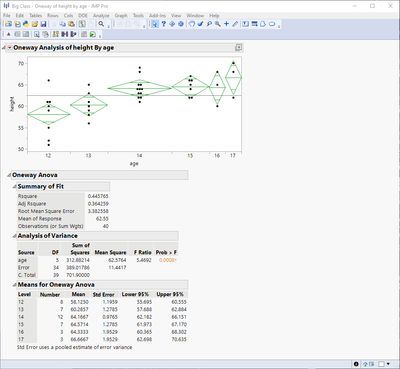Click the Mean of Response value 62.55
Image resolution: width=400 pixels, height=369 pixels.
point(102,219)
